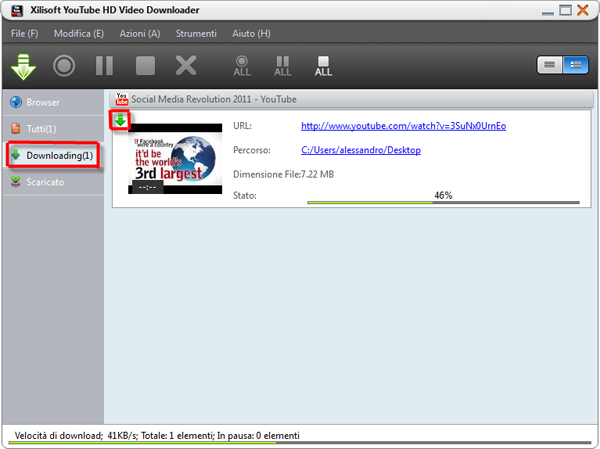The width and height of the screenshot is (600, 449).
Task: Open the YouTube video URL link
Action: (403, 126)
